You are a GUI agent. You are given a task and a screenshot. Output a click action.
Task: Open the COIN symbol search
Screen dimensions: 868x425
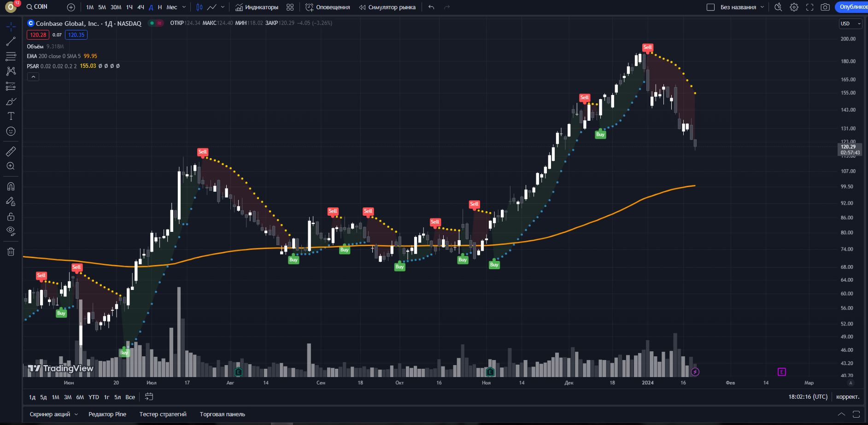[37, 7]
